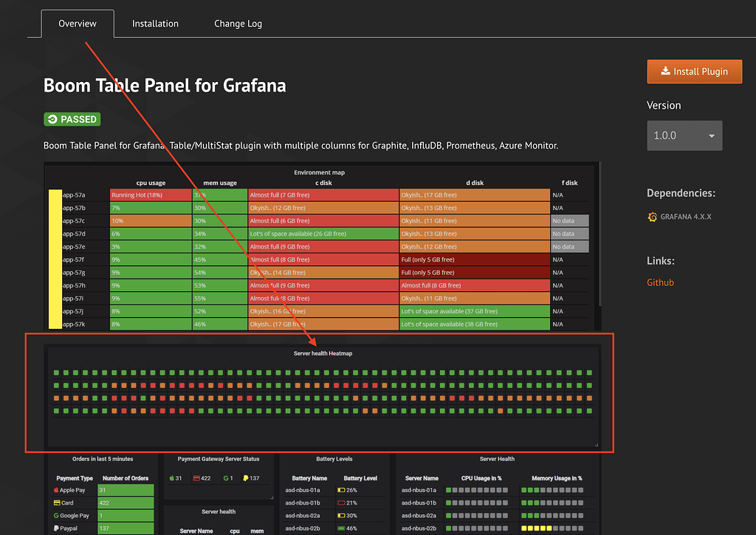Click the G icon beside 1 in Gateway Status
This screenshot has width=756, height=535.
pyautogui.click(x=226, y=478)
